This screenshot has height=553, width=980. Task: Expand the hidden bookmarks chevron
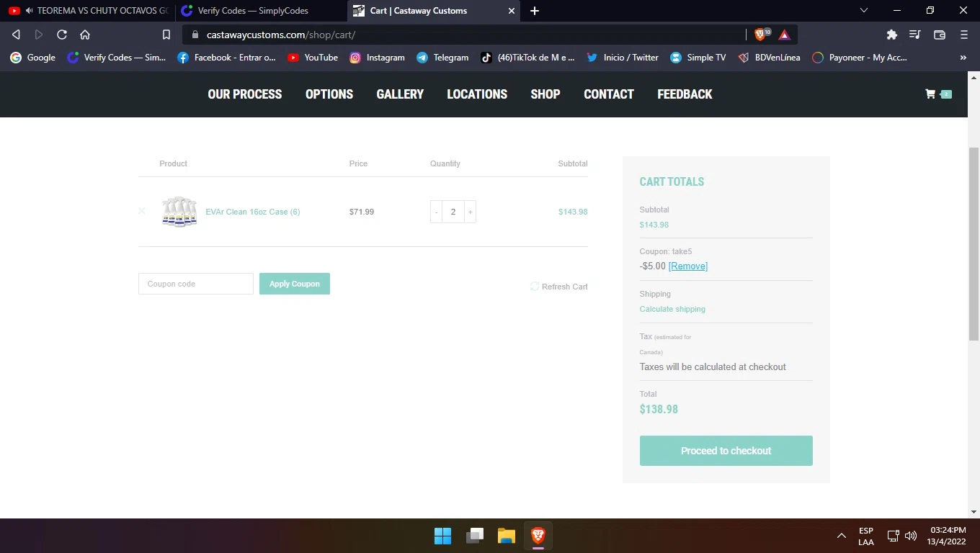963,58
